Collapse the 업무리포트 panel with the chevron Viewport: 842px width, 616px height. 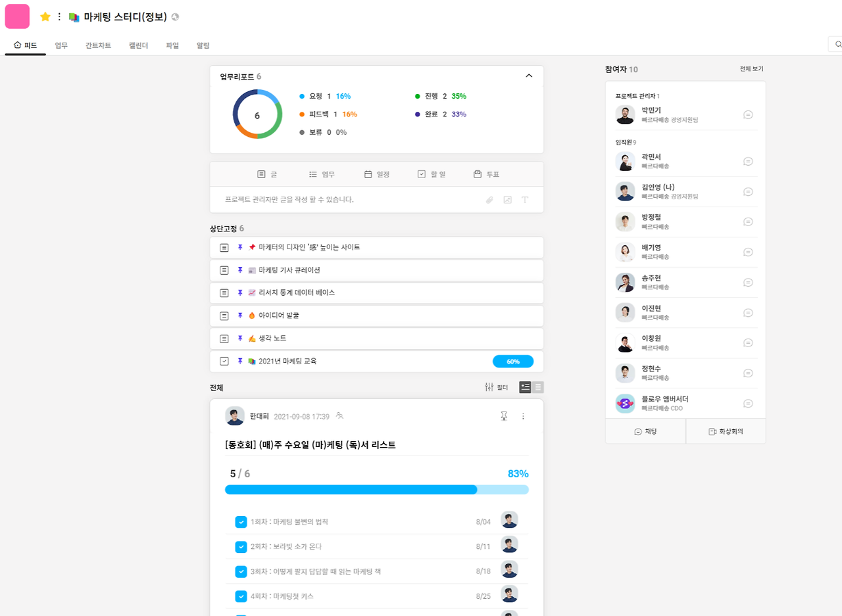[529, 76]
